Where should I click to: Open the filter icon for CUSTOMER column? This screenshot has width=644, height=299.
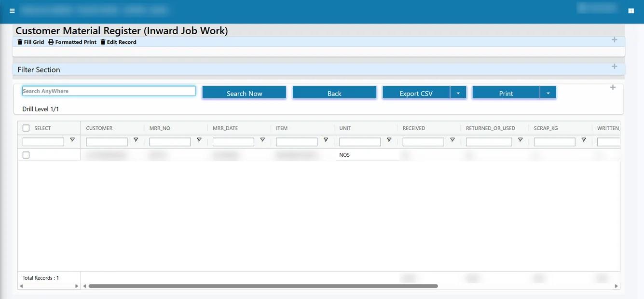coord(136,140)
